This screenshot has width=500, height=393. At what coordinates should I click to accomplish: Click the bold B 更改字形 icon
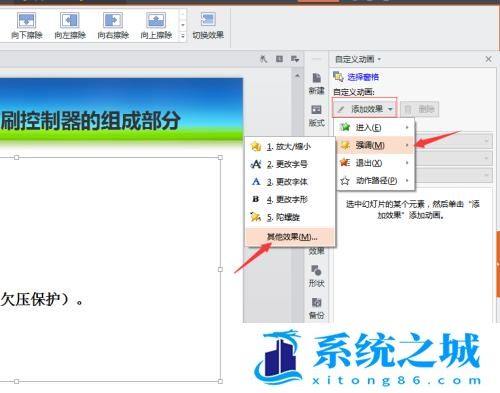click(x=256, y=199)
